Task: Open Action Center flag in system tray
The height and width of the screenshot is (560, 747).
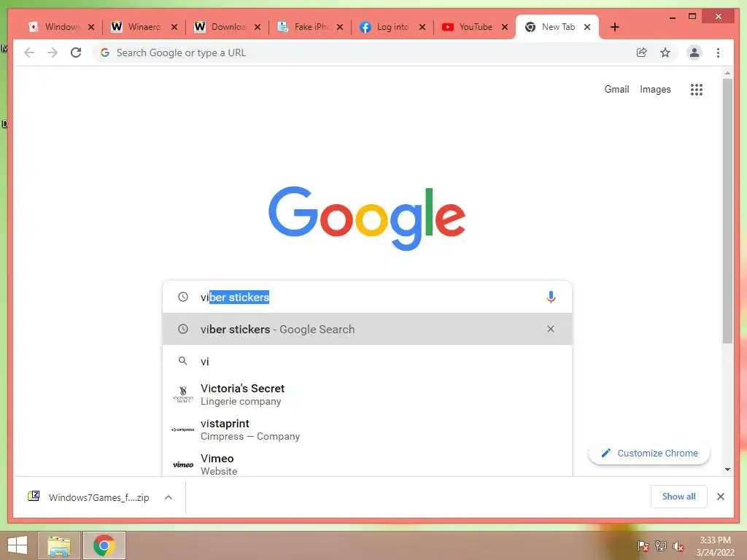Action: pos(643,546)
